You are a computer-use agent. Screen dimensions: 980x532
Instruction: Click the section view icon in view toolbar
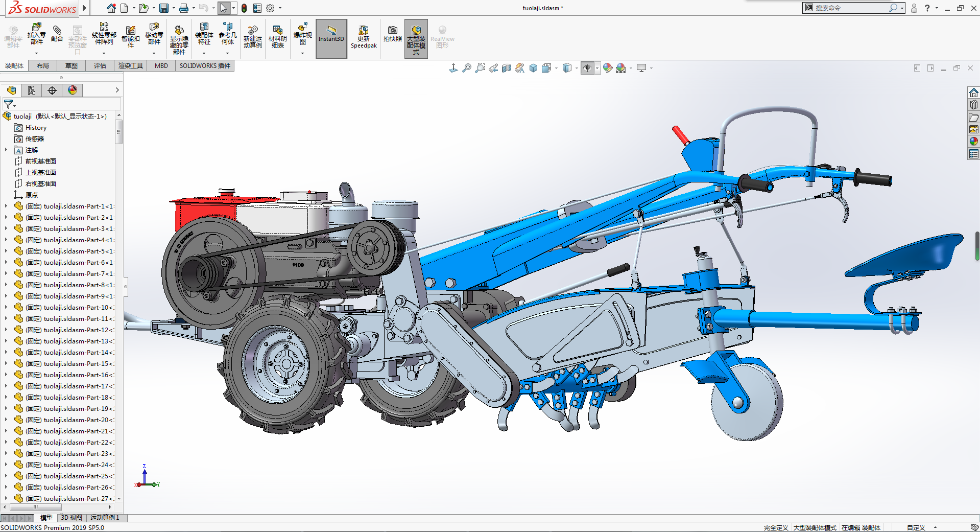pos(507,68)
